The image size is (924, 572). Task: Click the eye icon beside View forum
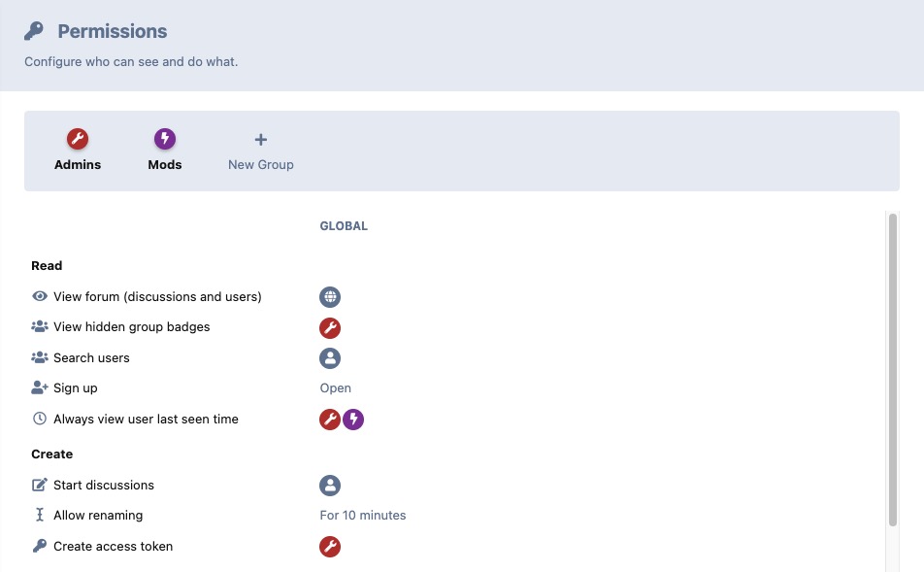click(x=40, y=296)
